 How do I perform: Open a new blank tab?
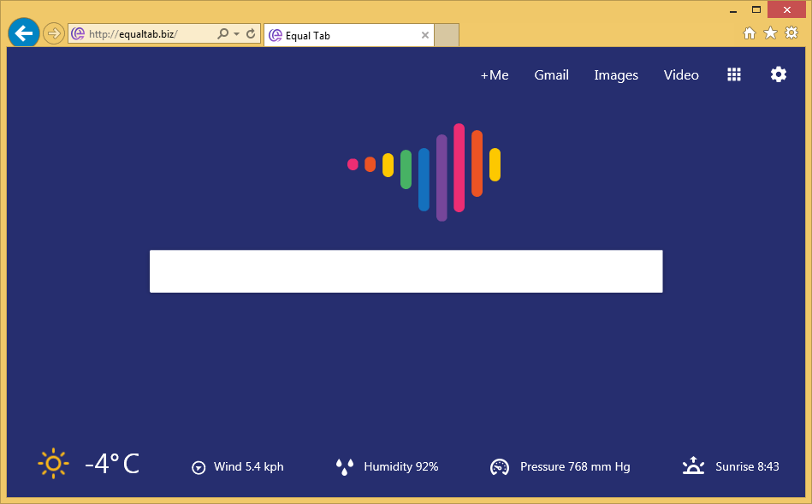click(447, 36)
